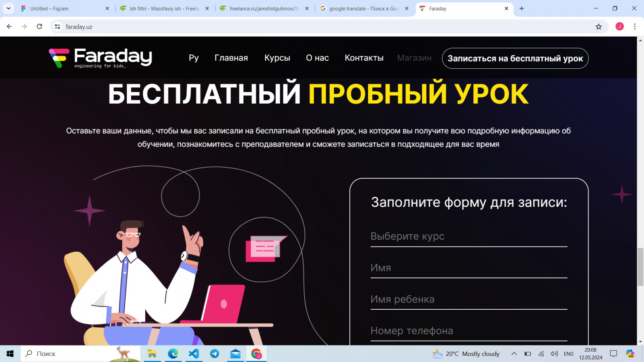Open the Mail app from the taskbar
644x362 pixels.
coord(235,354)
